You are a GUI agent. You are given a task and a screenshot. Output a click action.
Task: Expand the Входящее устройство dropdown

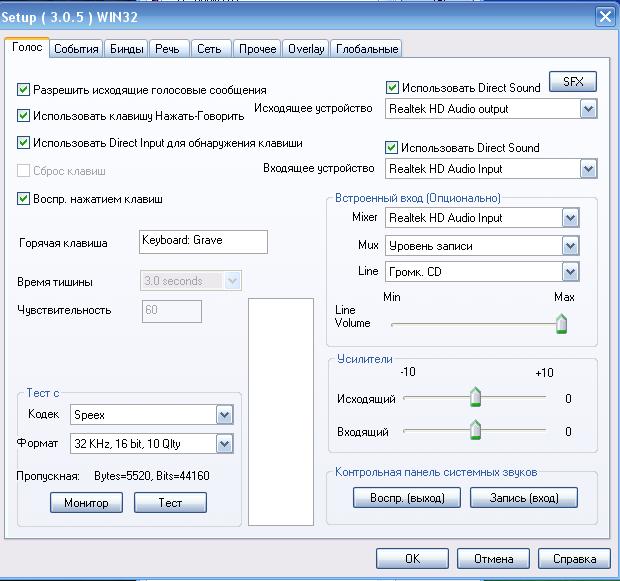click(588, 169)
